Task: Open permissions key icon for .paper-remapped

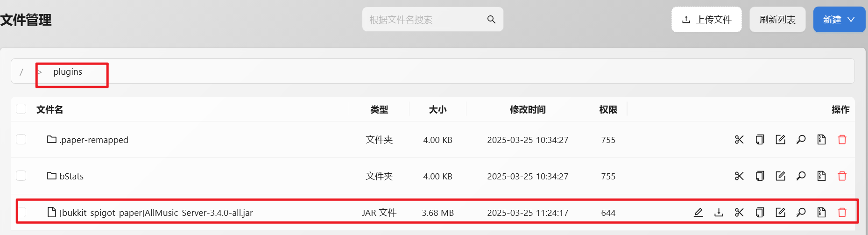Action: 801,140
